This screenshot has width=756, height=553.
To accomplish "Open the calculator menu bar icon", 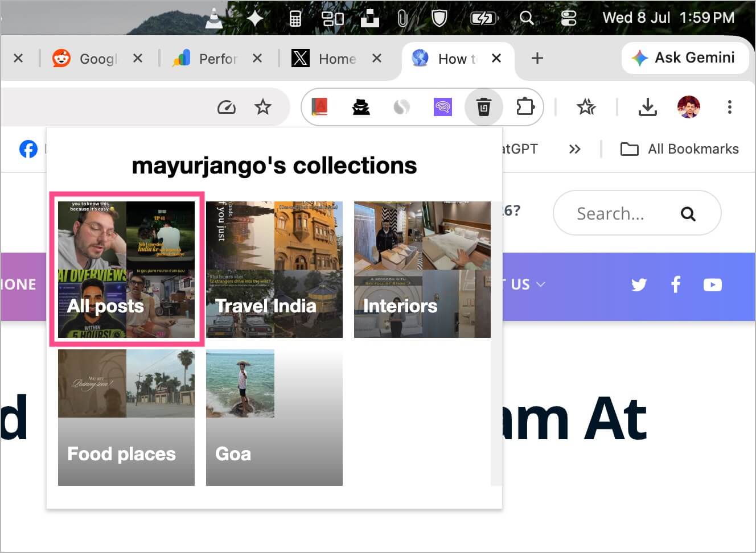I will (295, 19).
